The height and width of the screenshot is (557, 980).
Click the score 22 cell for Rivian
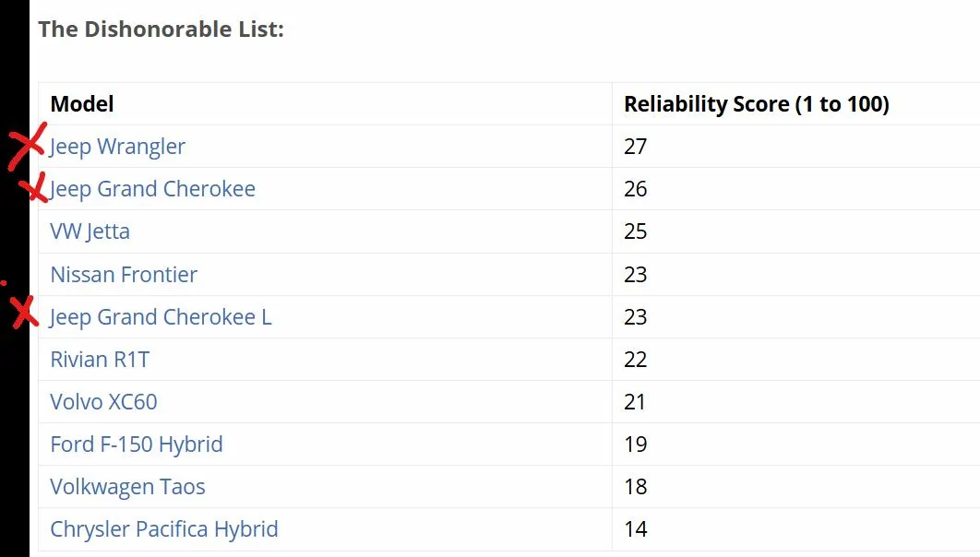pos(795,360)
